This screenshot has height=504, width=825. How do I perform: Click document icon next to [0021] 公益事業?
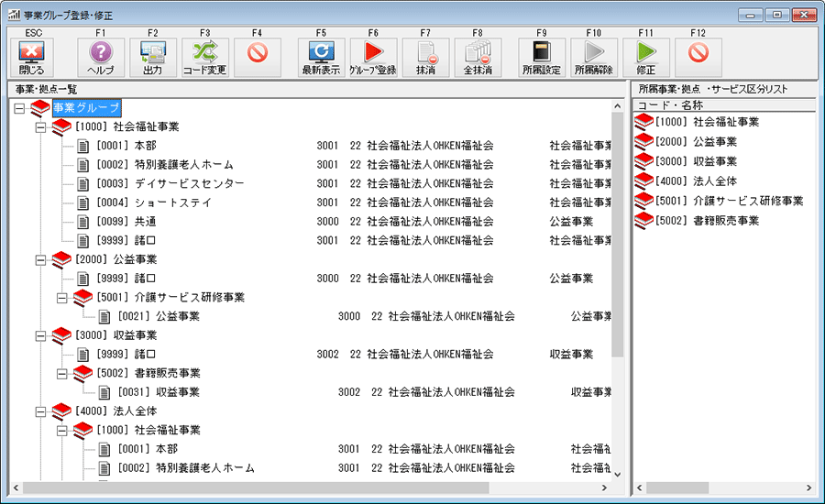(104, 316)
